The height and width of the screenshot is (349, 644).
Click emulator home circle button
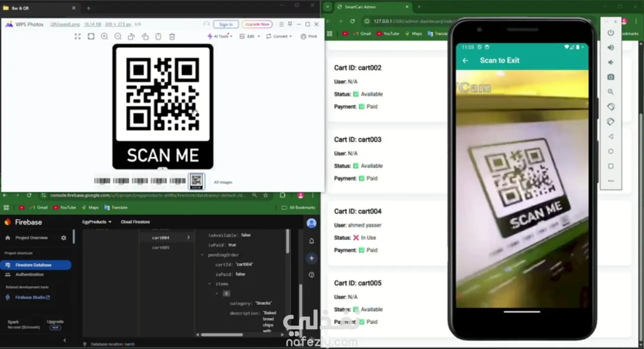pos(611,151)
